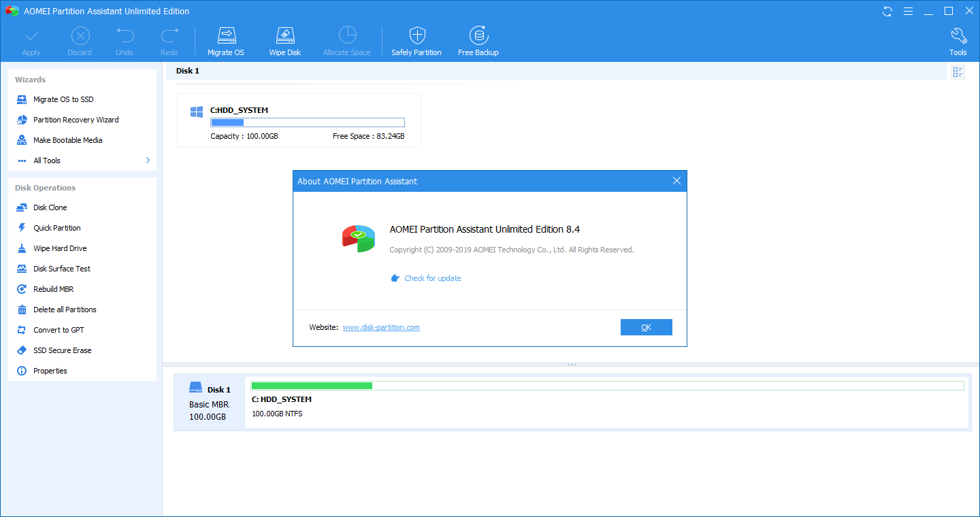
Task: Click the Windows logo on C: partition card
Action: [197, 112]
